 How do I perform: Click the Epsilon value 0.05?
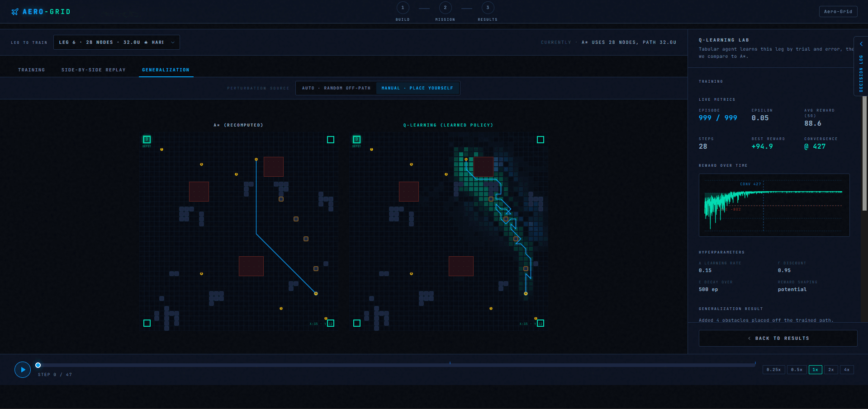click(760, 118)
